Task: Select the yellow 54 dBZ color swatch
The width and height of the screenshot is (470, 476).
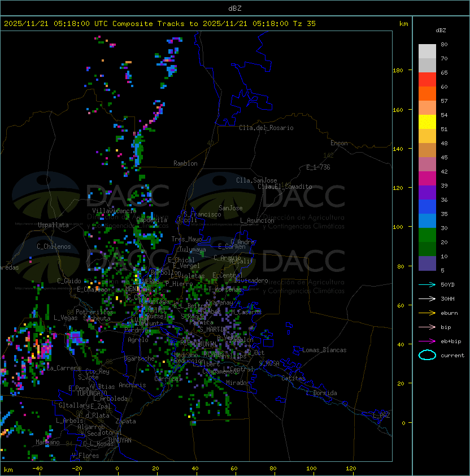Action: (x=427, y=122)
